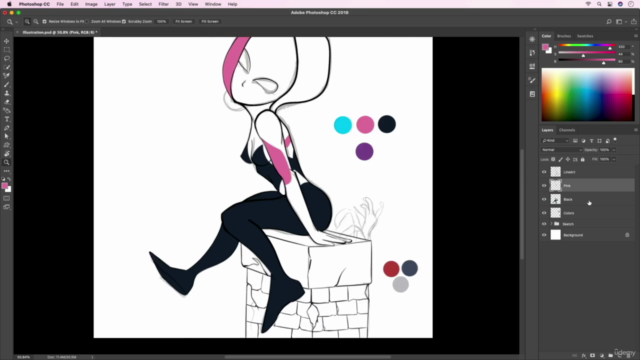Filter layers by adjustment layers icon
Screen dimensions: 640x360
click(x=583, y=141)
